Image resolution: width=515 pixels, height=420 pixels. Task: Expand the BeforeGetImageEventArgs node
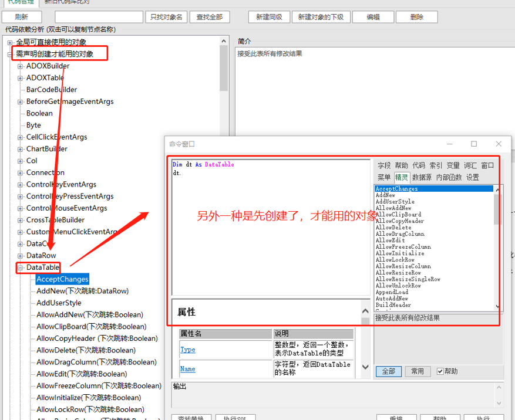(x=21, y=101)
